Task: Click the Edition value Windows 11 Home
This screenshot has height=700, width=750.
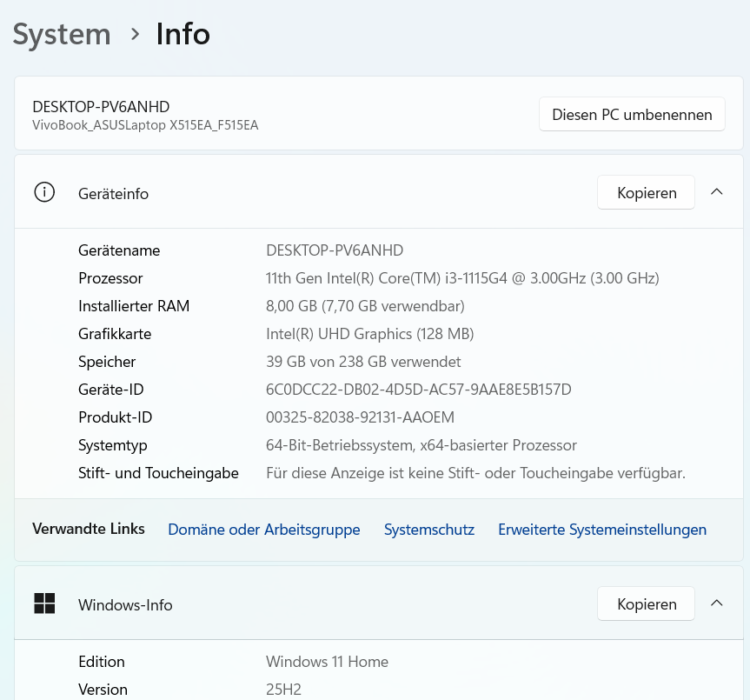Action: [327, 661]
